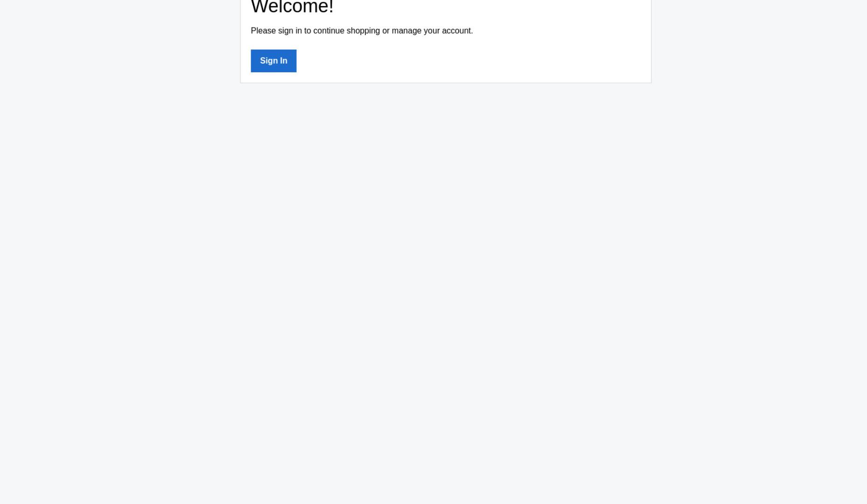Click the word 'shopping' in the message
The height and width of the screenshot is (504, 867).
[x=363, y=31]
